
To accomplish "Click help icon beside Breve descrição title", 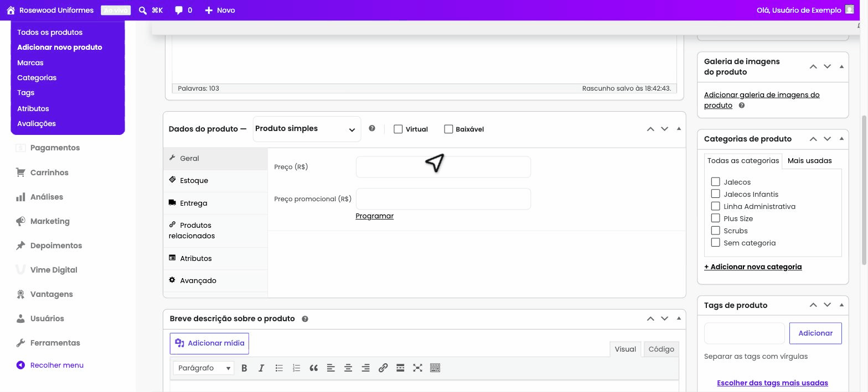I will click(x=305, y=319).
